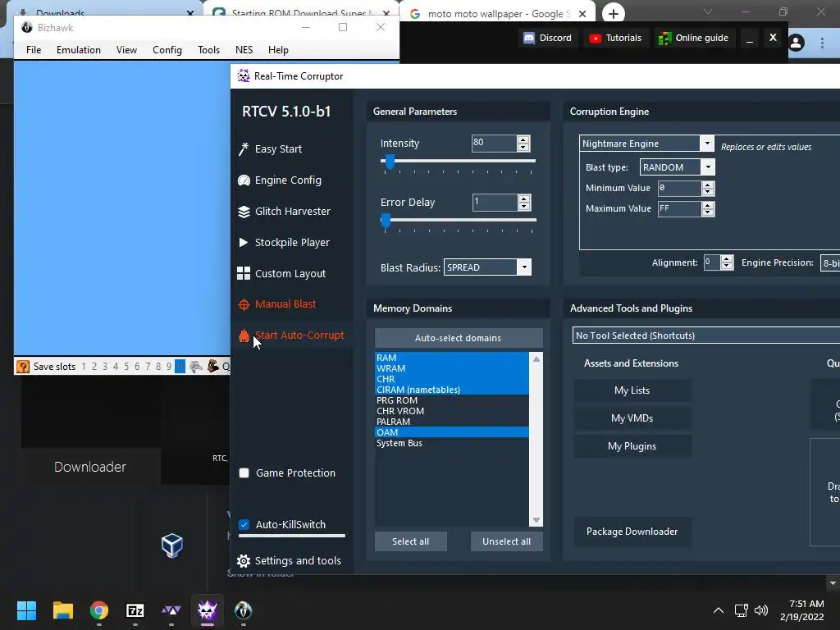
Task: Select save slot 7 in Bizhawk
Action: (x=148, y=367)
